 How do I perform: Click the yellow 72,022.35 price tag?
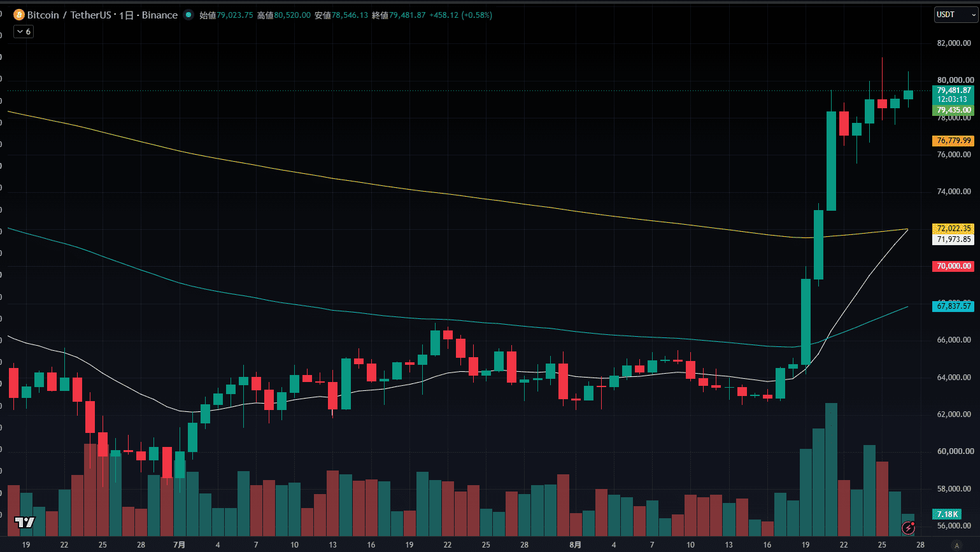click(x=953, y=229)
